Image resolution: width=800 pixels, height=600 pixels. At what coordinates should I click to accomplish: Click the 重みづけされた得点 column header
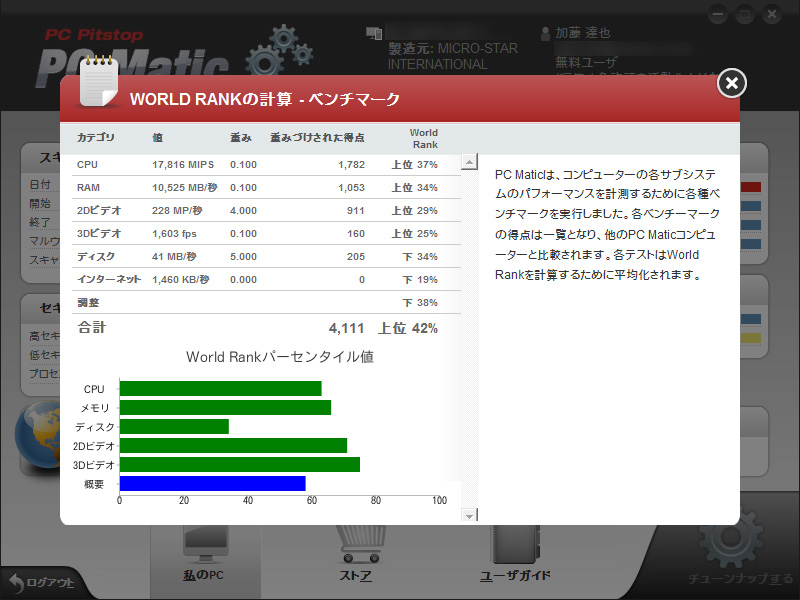(x=317, y=137)
